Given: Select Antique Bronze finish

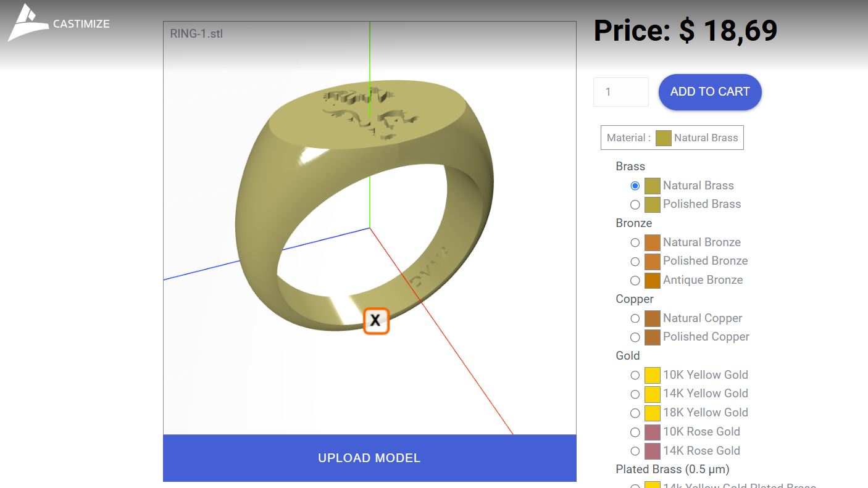Looking at the screenshot, I should click(x=635, y=281).
